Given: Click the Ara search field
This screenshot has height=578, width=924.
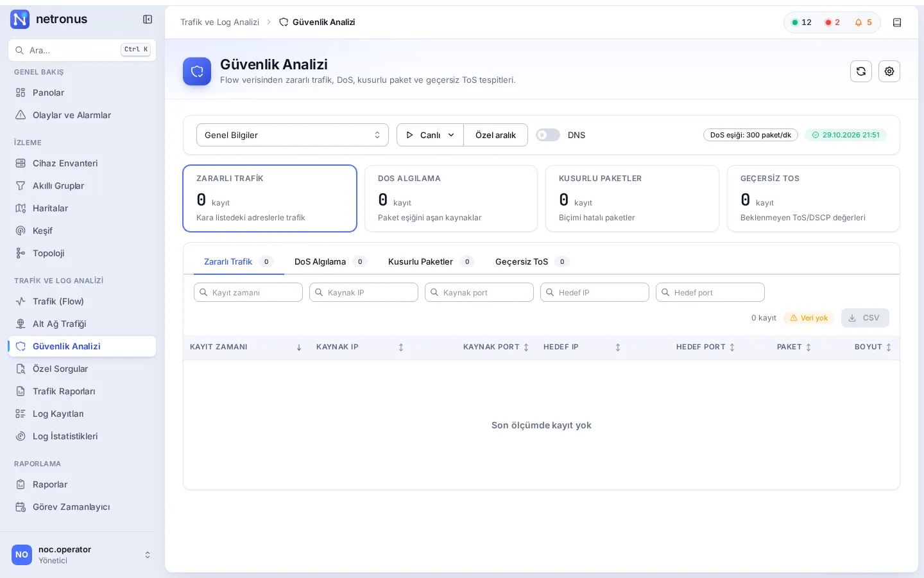Looking at the screenshot, I should click(82, 50).
